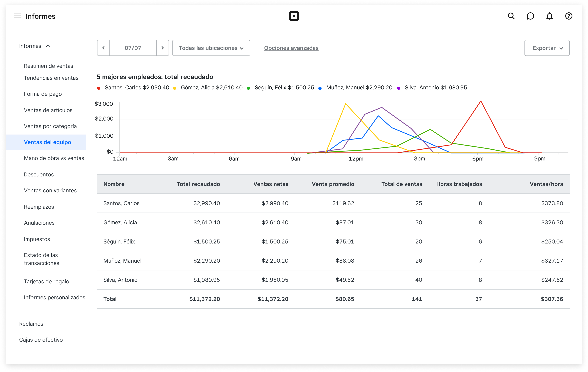Select Ventas de artículos in sidebar
The image size is (588, 372).
[48, 110]
